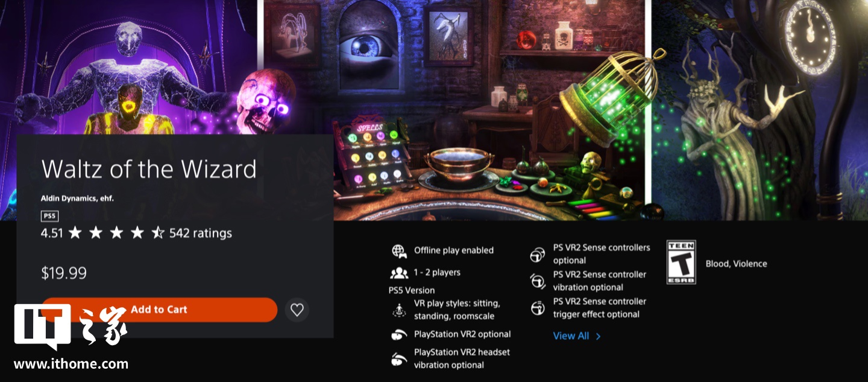The width and height of the screenshot is (868, 382).
Task: Open the Aldin Dynamics publisher name
Action: [x=77, y=198]
